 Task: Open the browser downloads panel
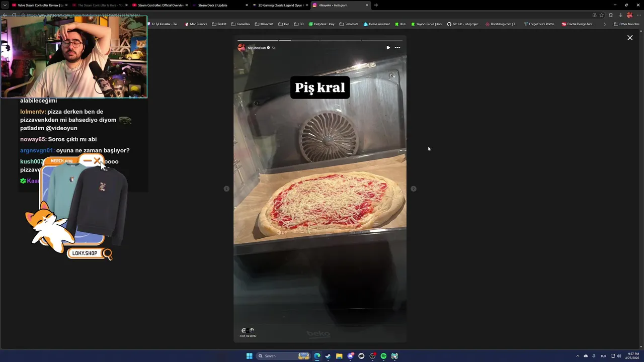(620, 15)
